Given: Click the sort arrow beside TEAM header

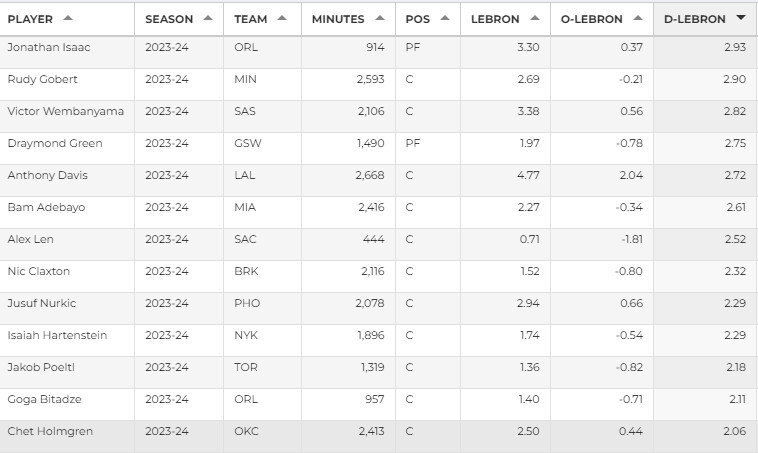Looking at the screenshot, I should tap(282, 19).
